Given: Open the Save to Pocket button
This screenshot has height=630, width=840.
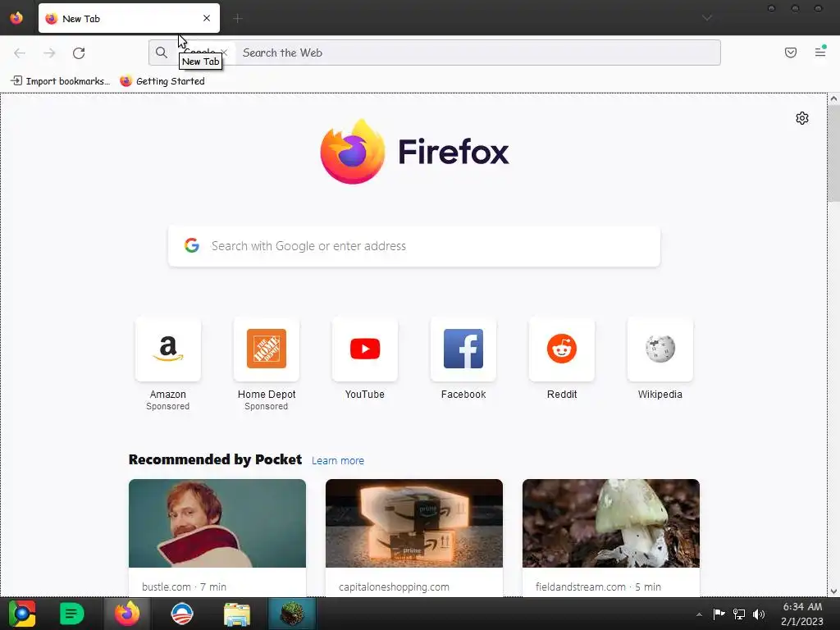Looking at the screenshot, I should pos(791,52).
